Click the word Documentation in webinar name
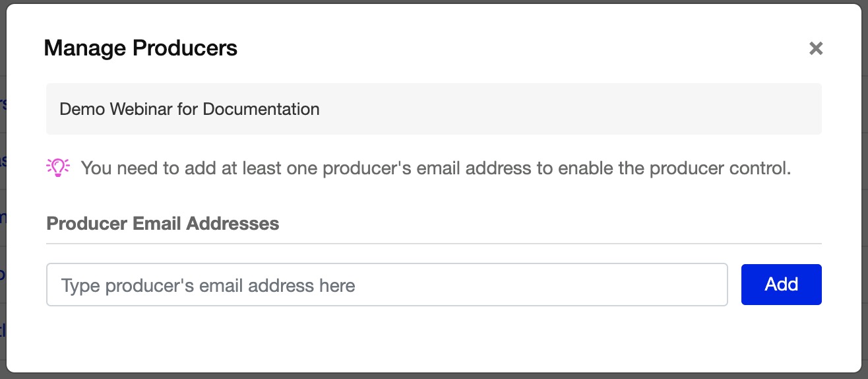Image resolution: width=868 pixels, height=379 pixels. pyautogui.click(x=261, y=109)
